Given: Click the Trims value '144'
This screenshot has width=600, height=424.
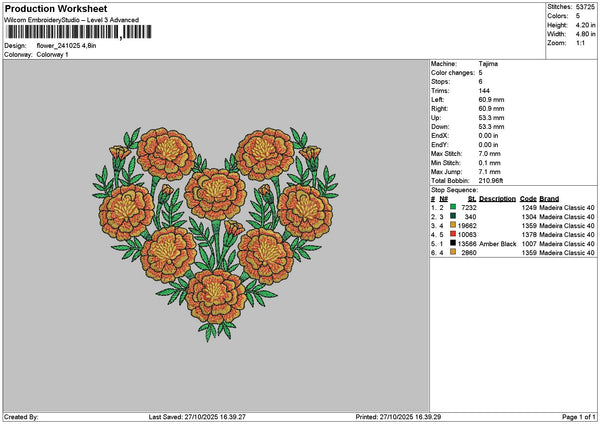Looking at the screenshot, I should pyautogui.click(x=484, y=91).
